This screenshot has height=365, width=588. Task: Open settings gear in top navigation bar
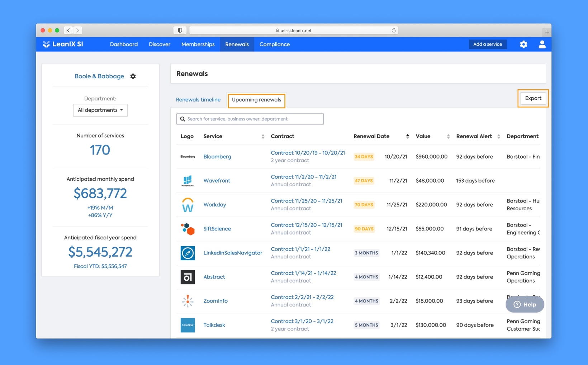click(x=523, y=44)
